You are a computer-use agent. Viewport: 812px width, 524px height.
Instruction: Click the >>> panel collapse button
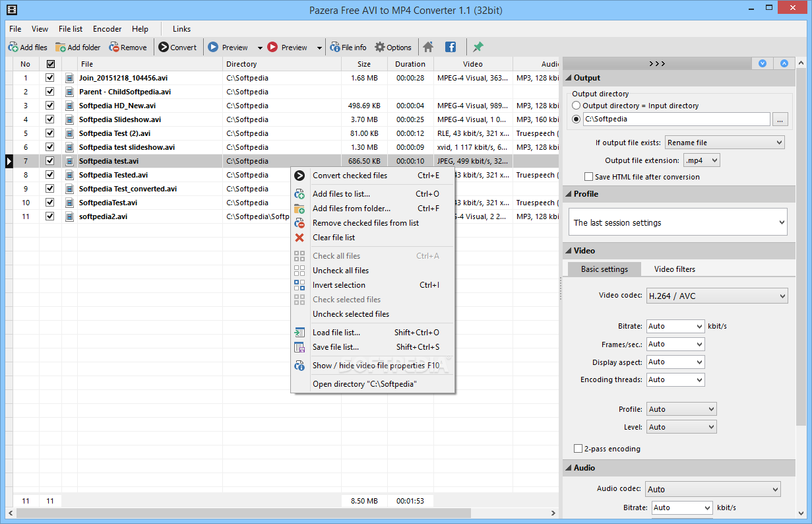pyautogui.click(x=657, y=63)
